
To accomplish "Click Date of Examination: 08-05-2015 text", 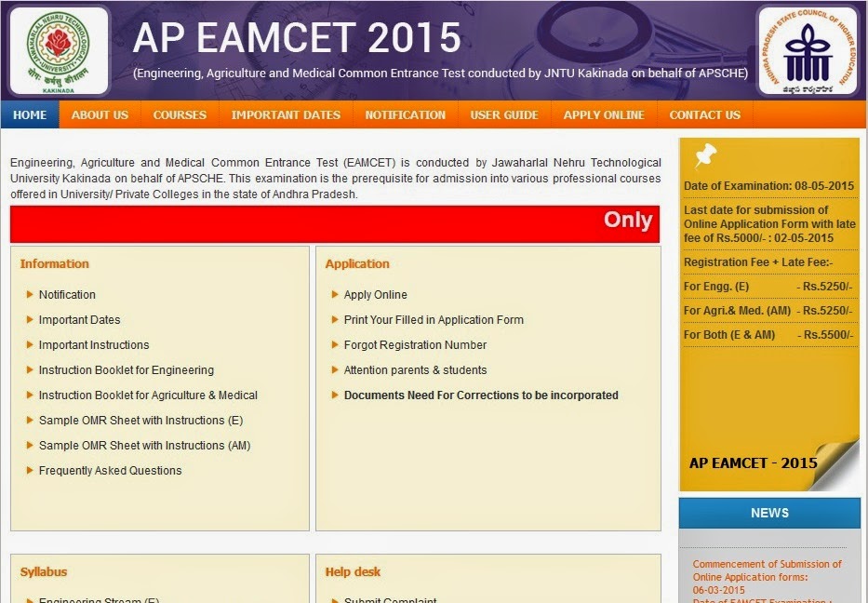I will [x=768, y=186].
